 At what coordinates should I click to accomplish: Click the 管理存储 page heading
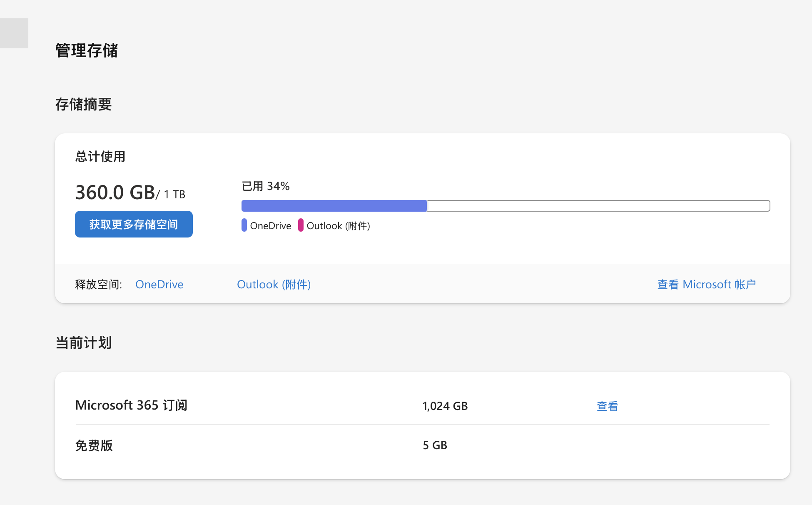pos(87,50)
